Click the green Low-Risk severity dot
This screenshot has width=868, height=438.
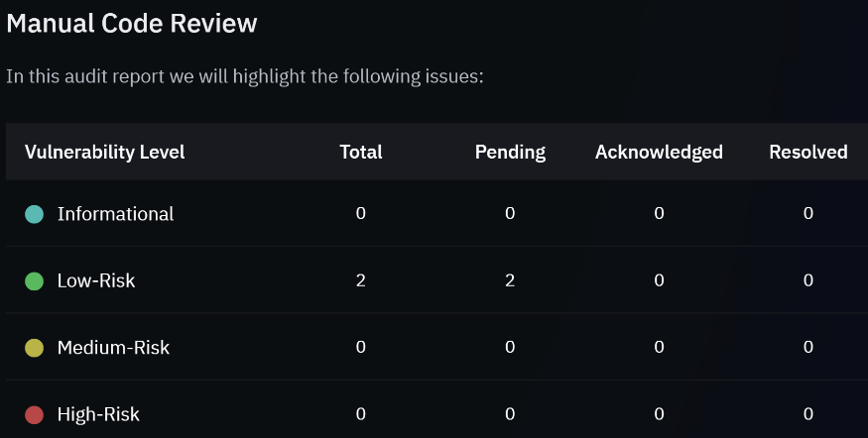click(x=35, y=281)
